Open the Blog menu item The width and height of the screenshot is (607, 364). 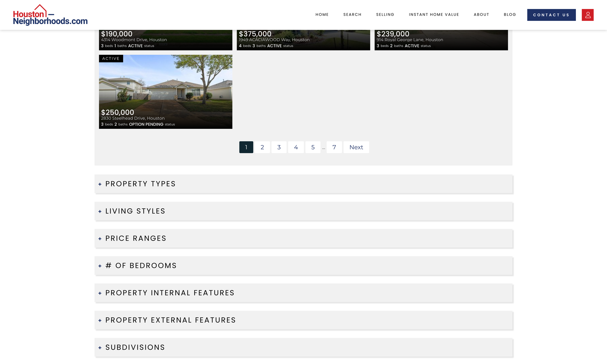(x=510, y=15)
